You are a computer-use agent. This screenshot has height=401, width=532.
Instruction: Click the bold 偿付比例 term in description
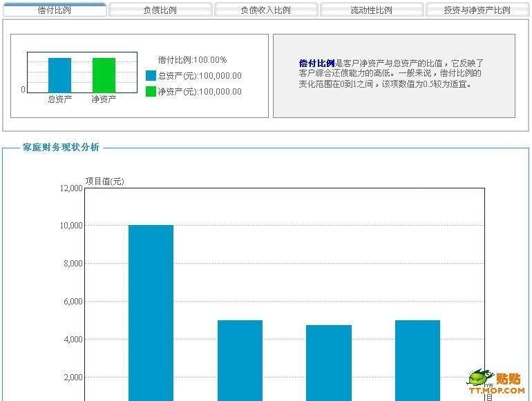click(317, 63)
